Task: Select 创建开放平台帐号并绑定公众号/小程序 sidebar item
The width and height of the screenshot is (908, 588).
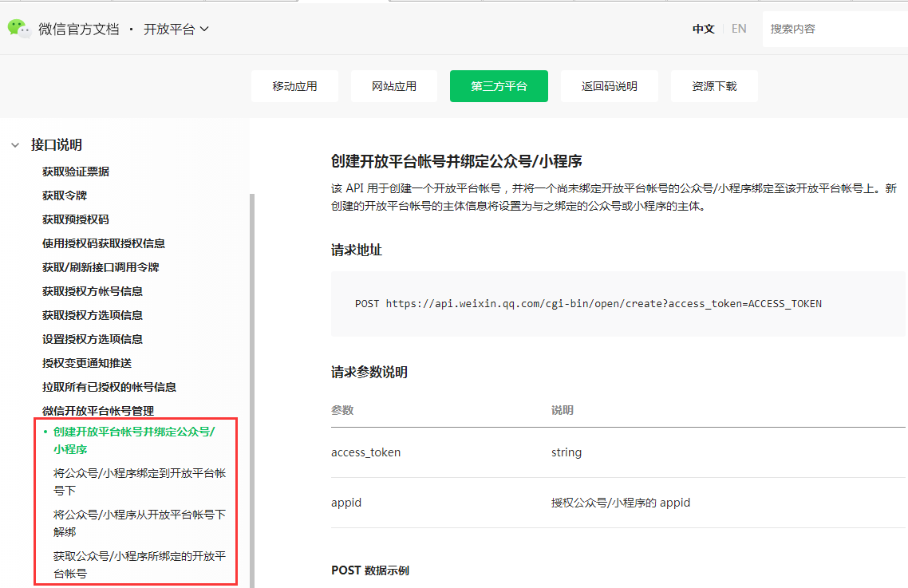Action: [134, 440]
